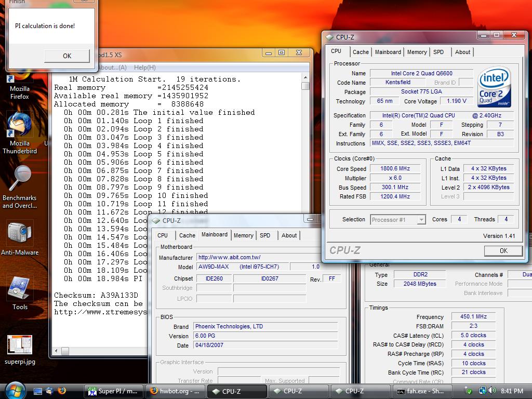Click the CPU-Z title bar icon of the mainboard window
Screen dimensions: 532x399
(x=156, y=220)
